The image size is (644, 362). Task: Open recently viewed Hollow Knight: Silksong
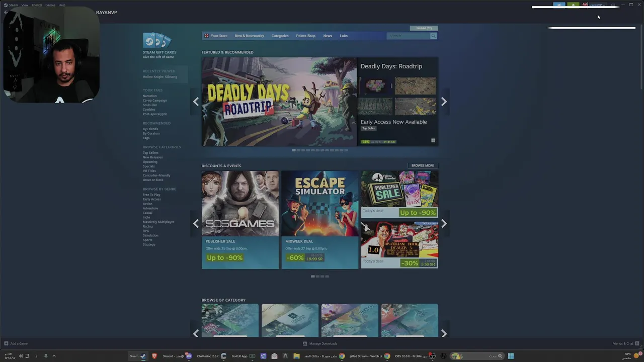click(x=160, y=77)
